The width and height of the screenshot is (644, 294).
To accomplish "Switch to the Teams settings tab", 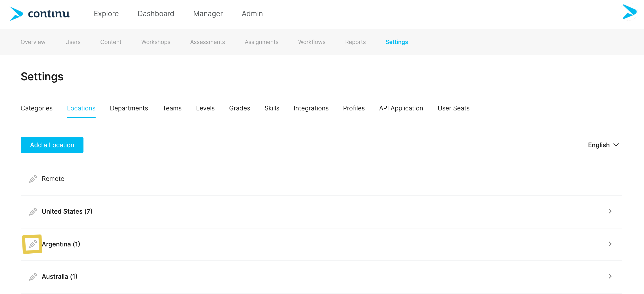I will [172, 108].
